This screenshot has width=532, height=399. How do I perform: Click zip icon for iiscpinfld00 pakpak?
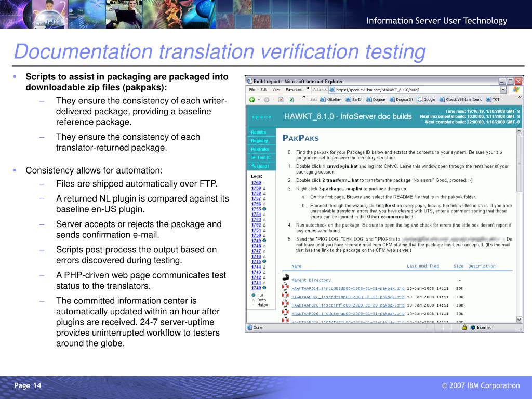(x=285, y=303)
